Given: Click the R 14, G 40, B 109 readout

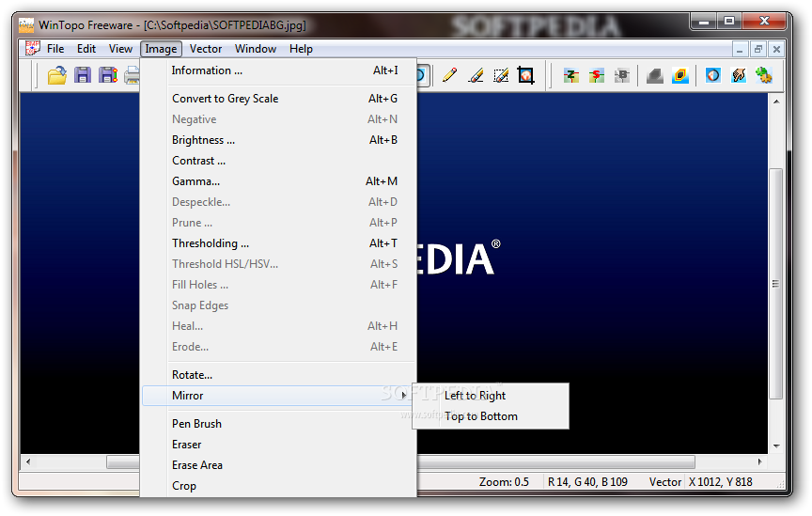Looking at the screenshot, I should tap(587, 482).
